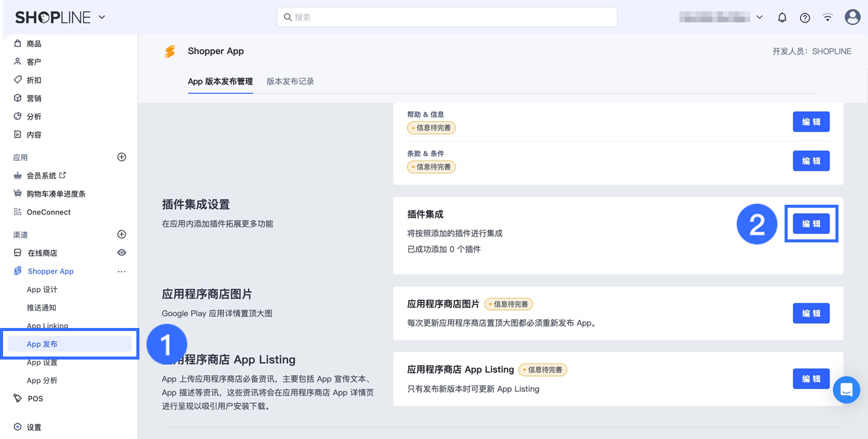This screenshot has height=439, width=868.
Task: Edit the 帮助 & 信息 section
Action: pyautogui.click(x=811, y=122)
